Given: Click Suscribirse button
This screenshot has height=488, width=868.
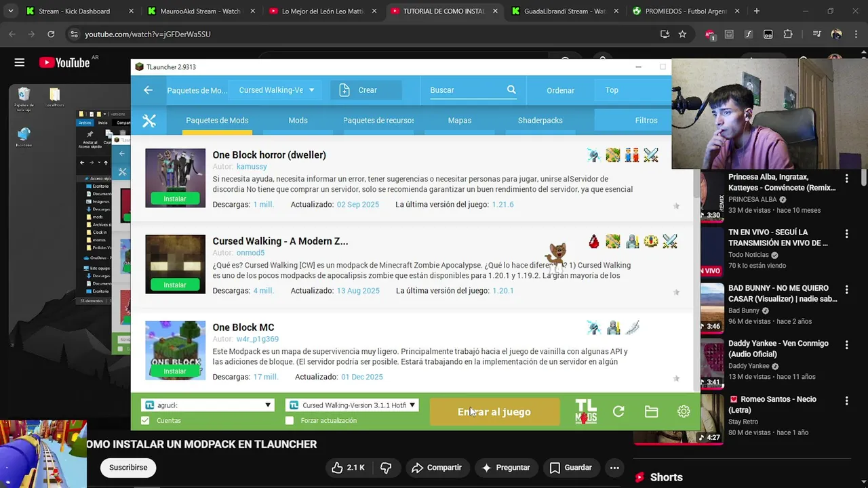Looking at the screenshot, I should click(x=128, y=468).
